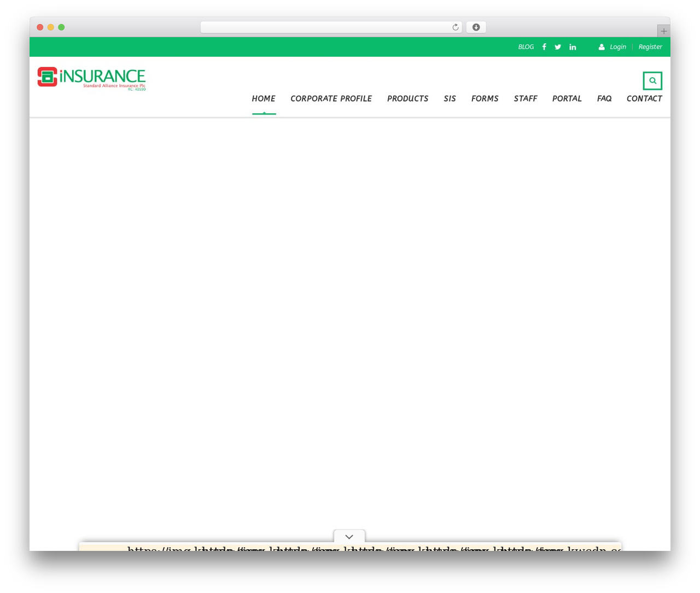Open the browser downloads button
Screen dimensions: 700x593
[x=476, y=27]
